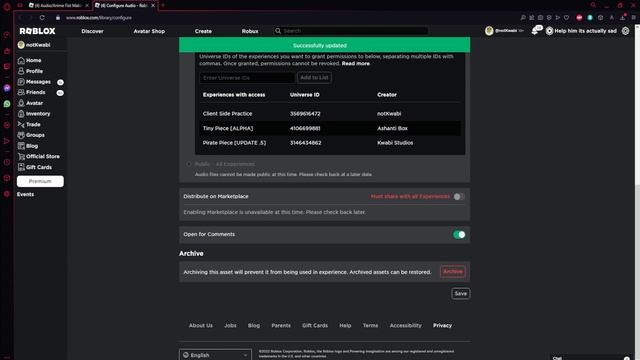This screenshot has height=360, width=640.
Task: Open the Accessibility footer link
Action: 405,326
